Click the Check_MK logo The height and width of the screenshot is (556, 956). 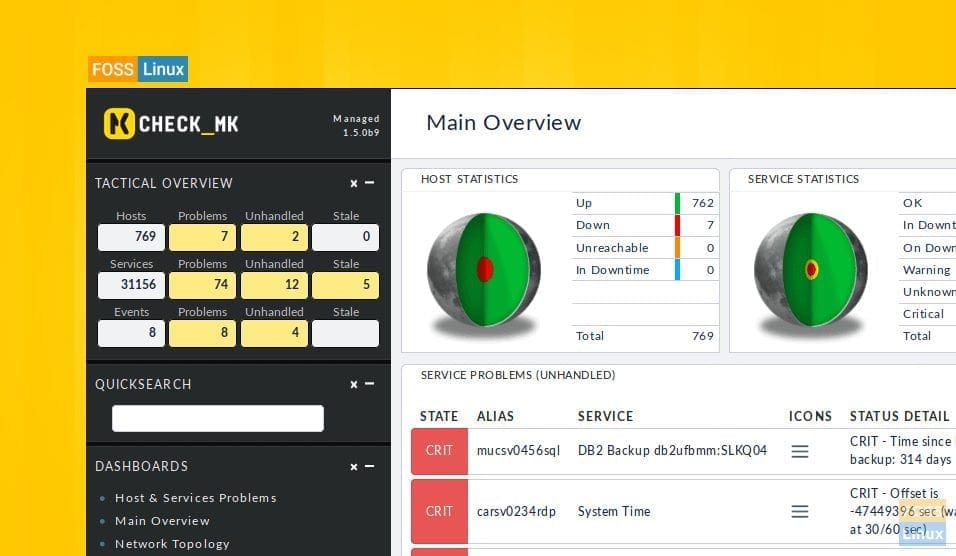tap(171, 124)
